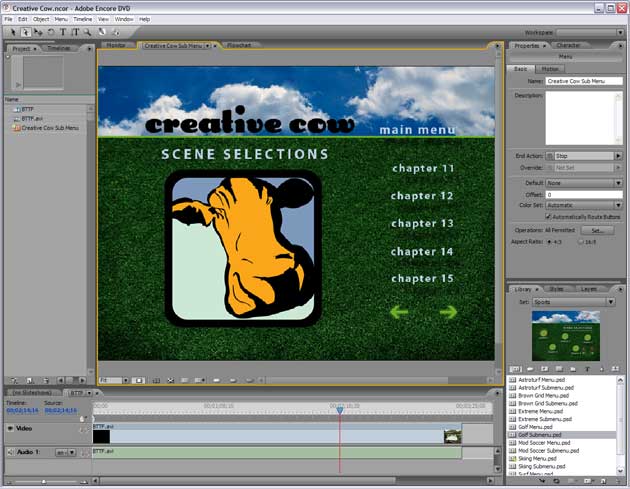Click Replace icon at Library bottom
The image size is (630, 489).
click(556, 481)
